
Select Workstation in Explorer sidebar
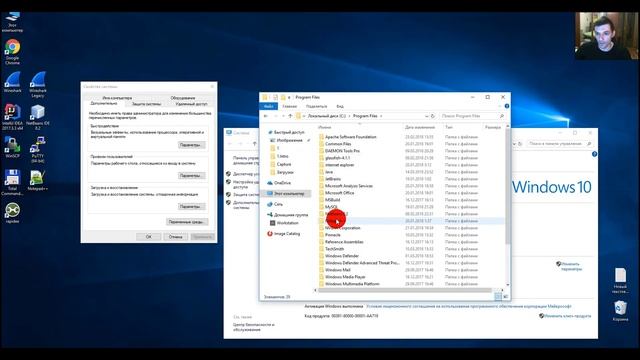tap(284, 223)
